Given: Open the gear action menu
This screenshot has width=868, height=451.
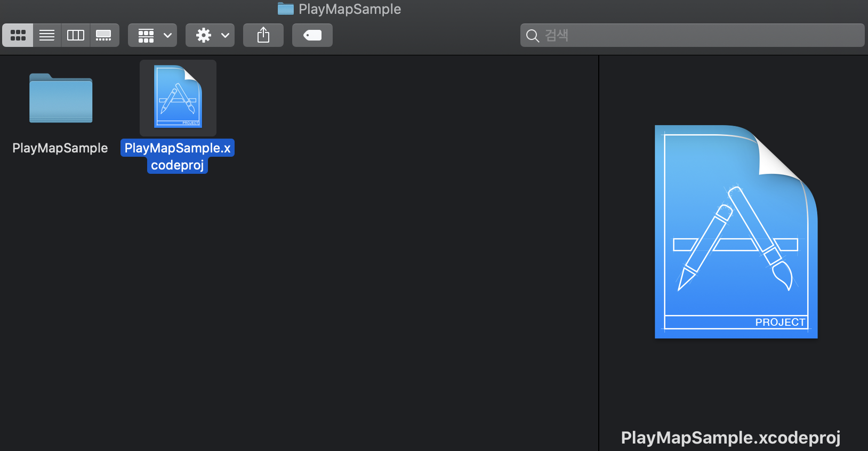Looking at the screenshot, I should [210, 35].
